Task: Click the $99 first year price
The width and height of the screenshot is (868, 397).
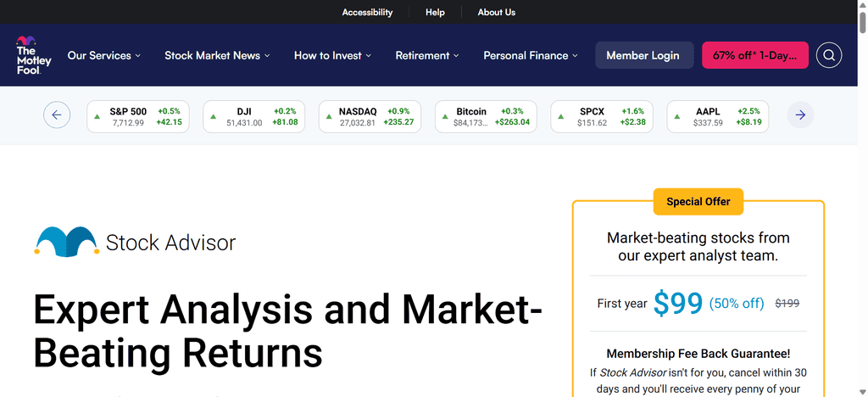Action: pos(678,302)
